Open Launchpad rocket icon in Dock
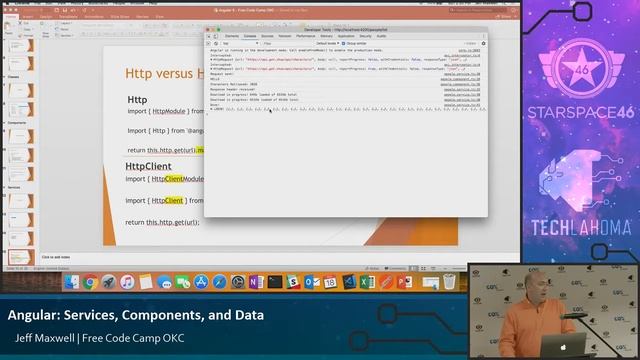This screenshot has height=360, width=640. coord(109,282)
